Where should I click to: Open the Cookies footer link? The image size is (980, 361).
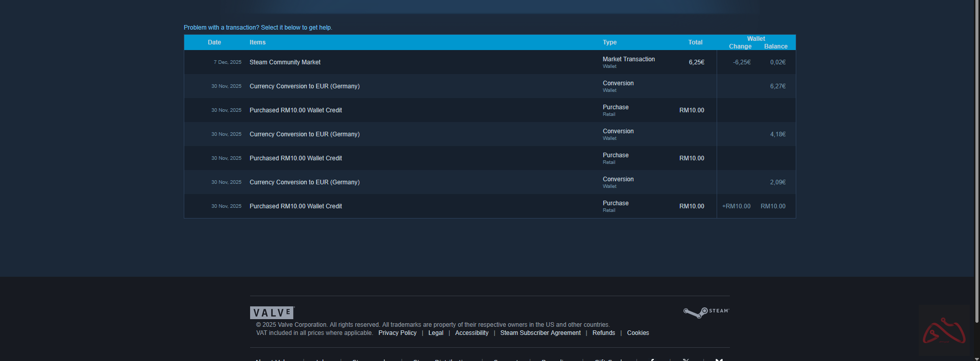point(638,333)
